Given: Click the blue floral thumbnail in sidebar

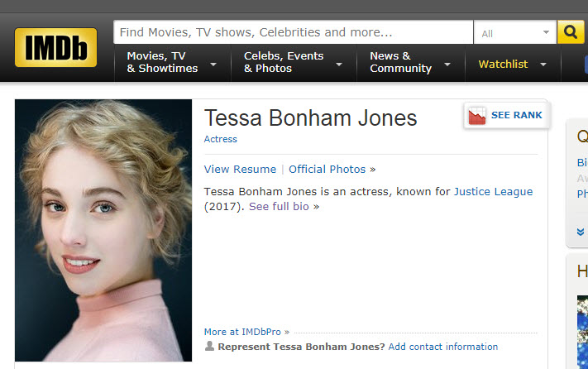Looking at the screenshot, I should coord(582,332).
